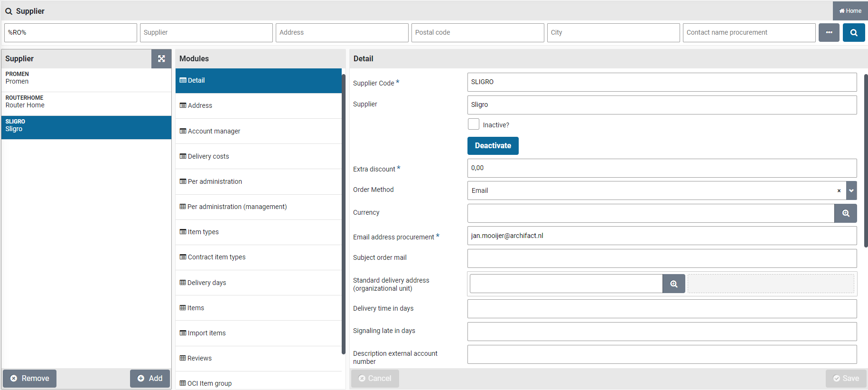Image resolution: width=868 pixels, height=390 pixels.
Task: Open Currency lookup magnifier button
Action: pos(845,213)
